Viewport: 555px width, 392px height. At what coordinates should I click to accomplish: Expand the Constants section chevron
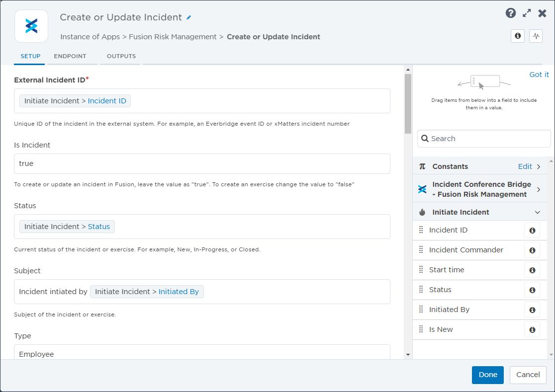(x=539, y=166)
